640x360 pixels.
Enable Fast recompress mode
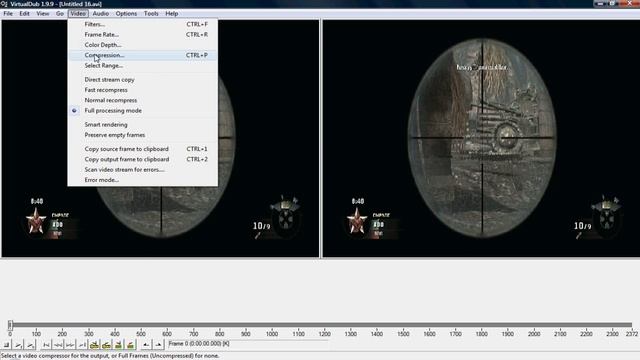142,90
